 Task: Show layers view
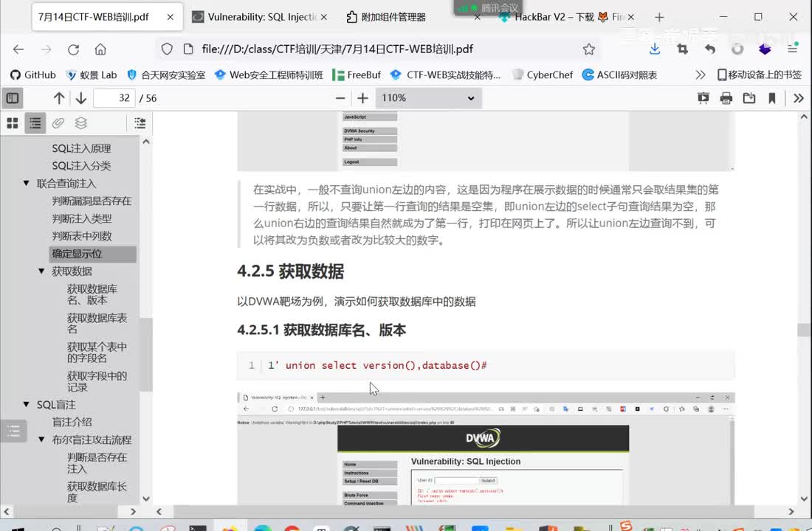click(80, 123)
